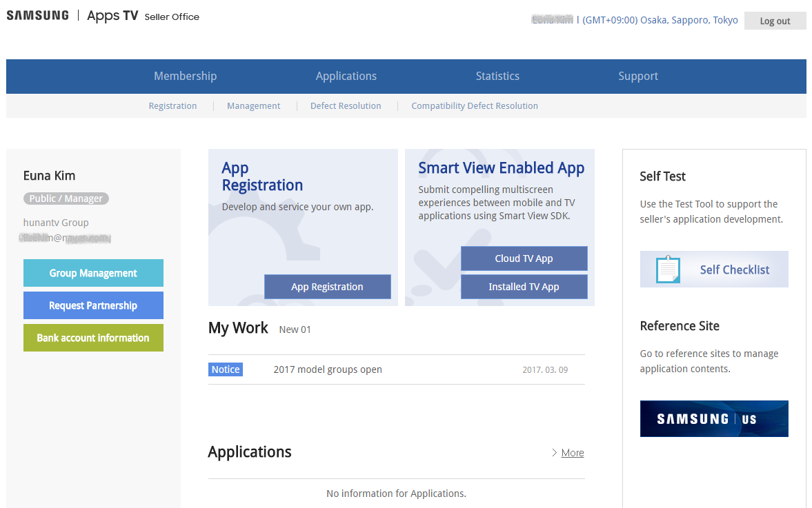Open Bank account information
Image resolution: width=812 pixels, height=508 pixels.
[x=93, y=338]
